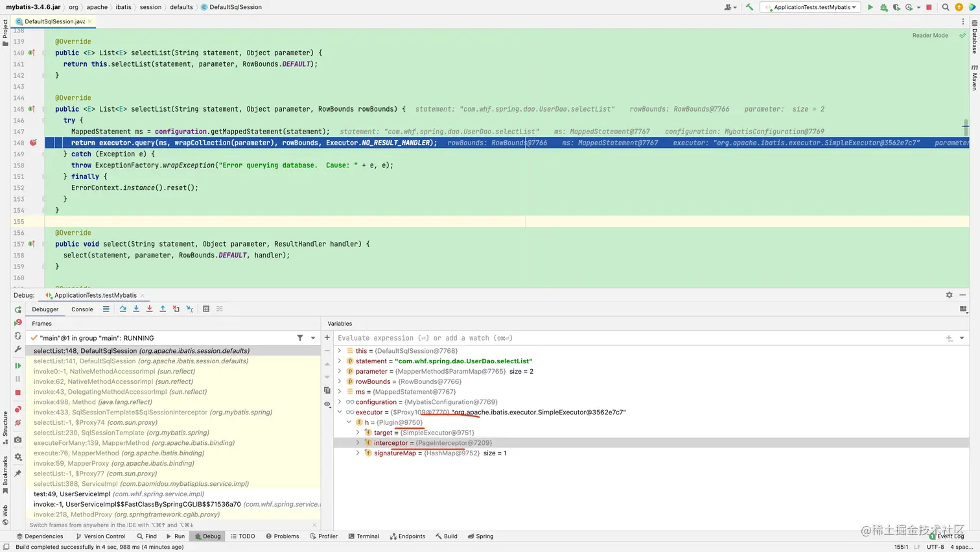Click the Evaluate expression input field
This screenshot has height=552, width=980.
pyautogui.click(x=638, y=338)
